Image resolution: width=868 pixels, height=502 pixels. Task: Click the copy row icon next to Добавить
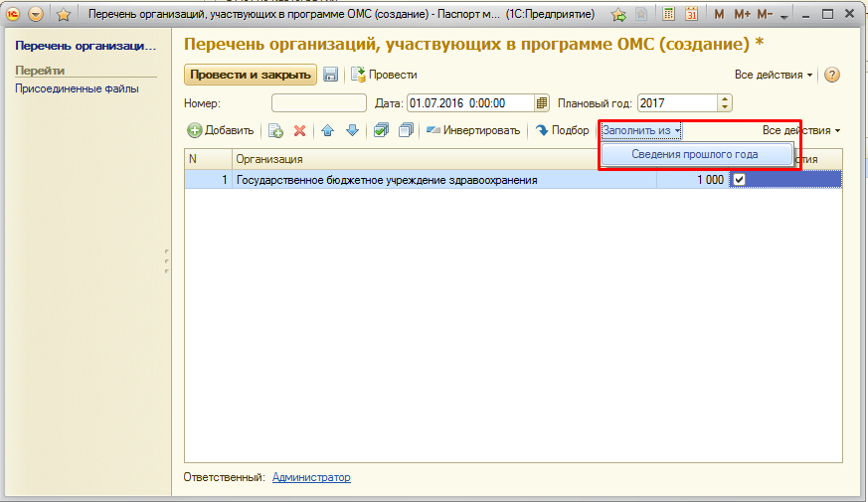pyautogui.click(x=276, y=130)
